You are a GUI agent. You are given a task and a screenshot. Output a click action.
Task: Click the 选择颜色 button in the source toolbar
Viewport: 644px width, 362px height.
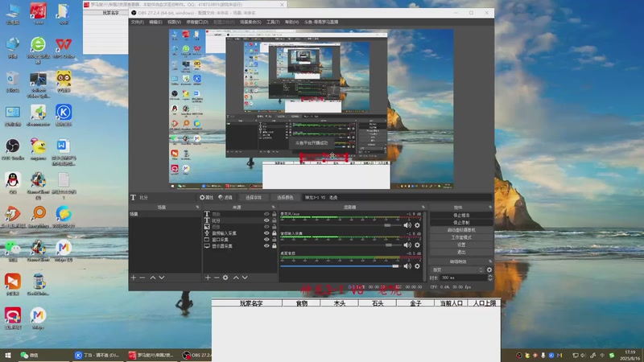click(x=285, y=197)
